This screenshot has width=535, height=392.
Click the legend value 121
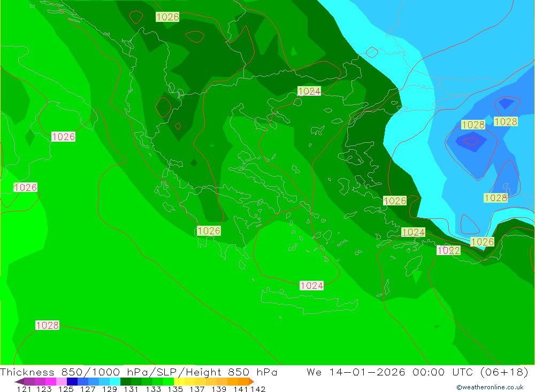pos(24,389)
